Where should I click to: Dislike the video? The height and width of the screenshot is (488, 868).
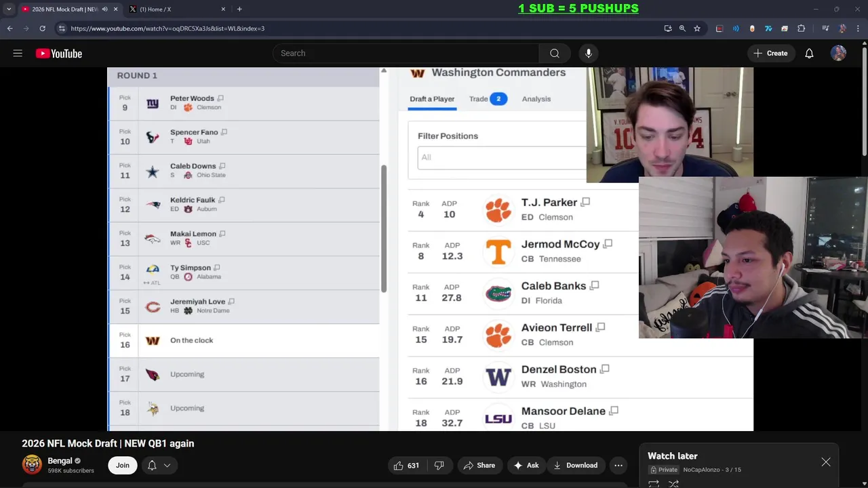(439, 466)
